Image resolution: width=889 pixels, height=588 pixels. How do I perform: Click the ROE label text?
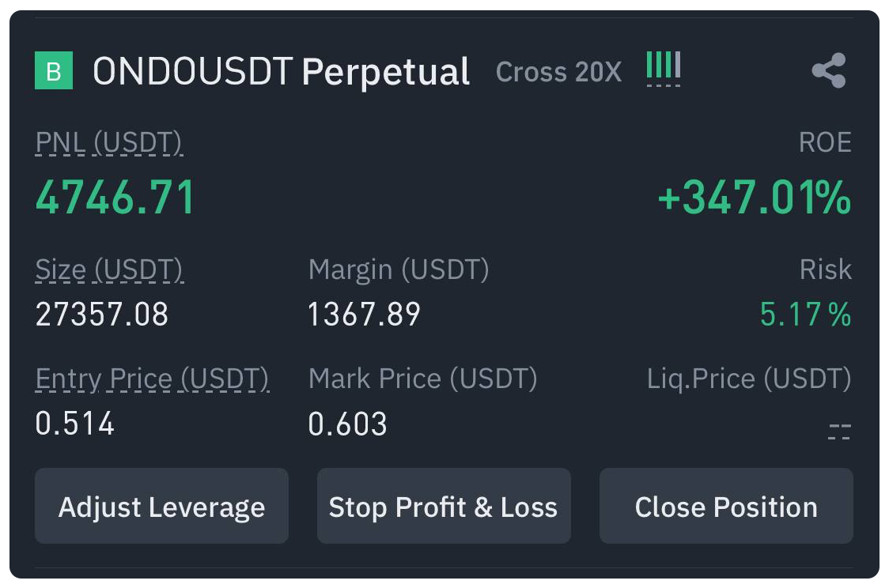point(825,142)
